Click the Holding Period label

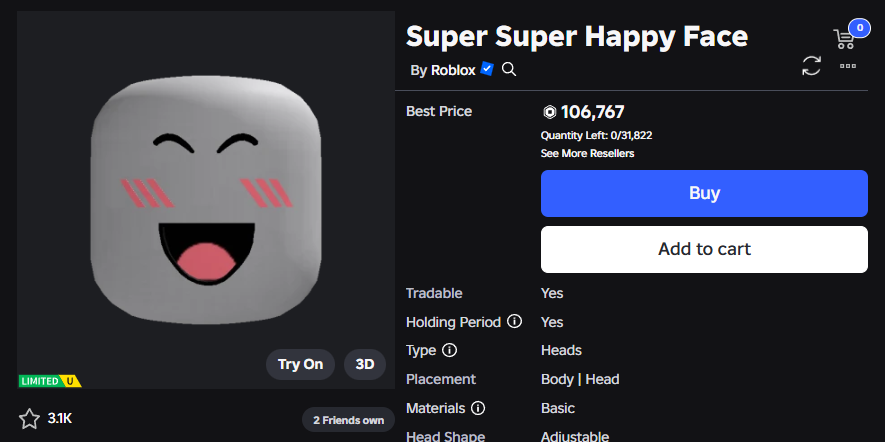[x=453, y=322]
